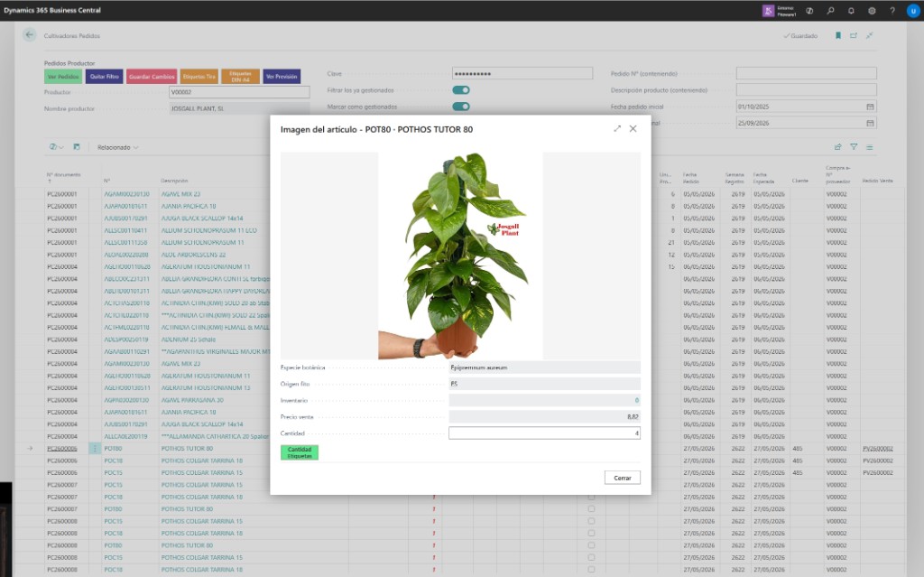The height and width of the screenshot is (577, 924).
Task: Click the Etiquetas DIN-A4 button
Action: 240,77
